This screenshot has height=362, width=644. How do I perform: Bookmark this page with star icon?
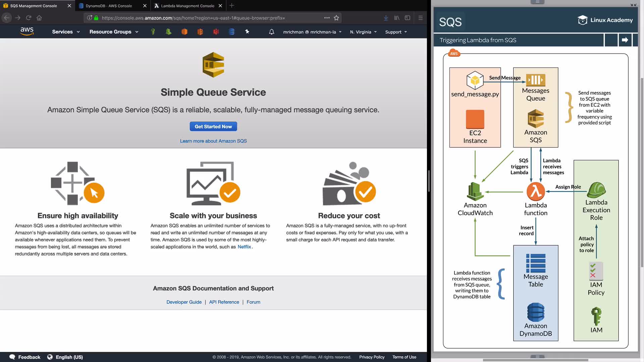(336, 18)
